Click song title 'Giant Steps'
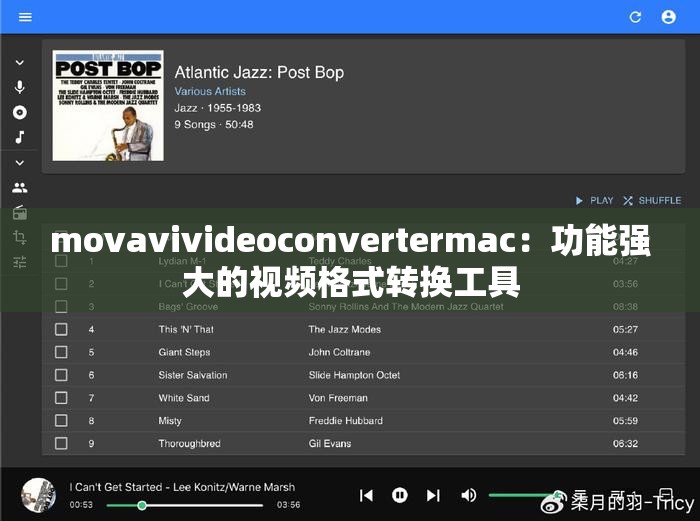This screenshot has width=700, height=521. [x=184, y=352]
